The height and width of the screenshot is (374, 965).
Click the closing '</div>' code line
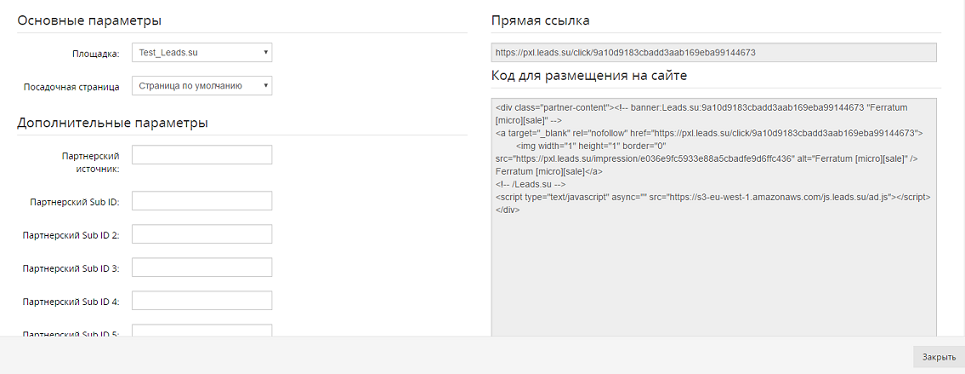click(507, 210)
